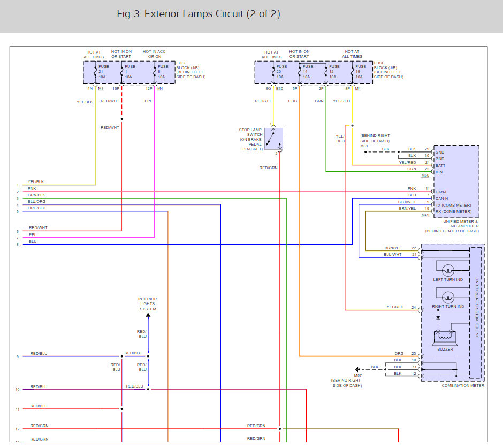Click wire reference number 9 at left

click(x=17, y=357)
